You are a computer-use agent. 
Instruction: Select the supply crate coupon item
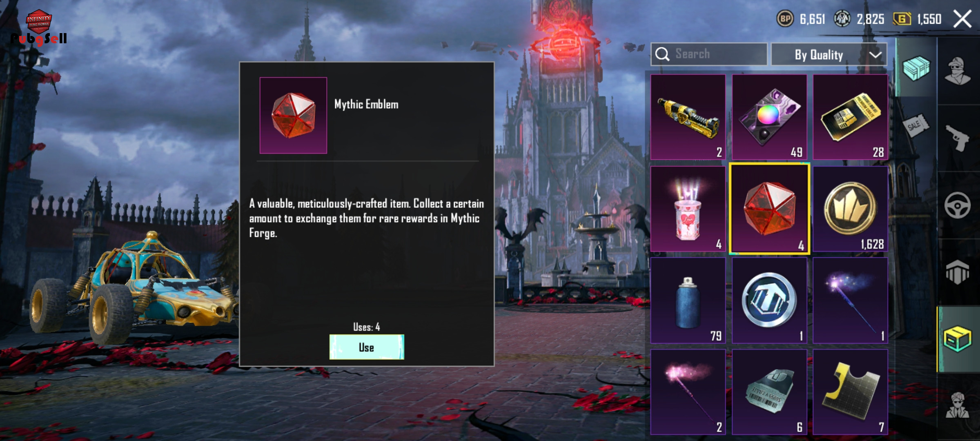pos(769,392)
